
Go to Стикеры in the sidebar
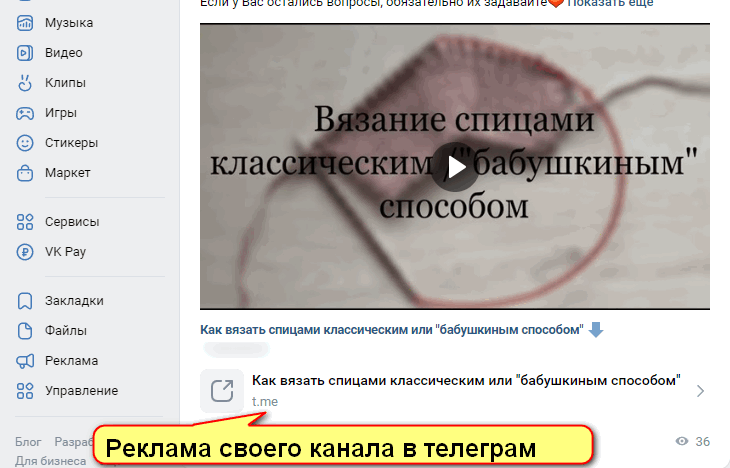[x=72, y=143]
